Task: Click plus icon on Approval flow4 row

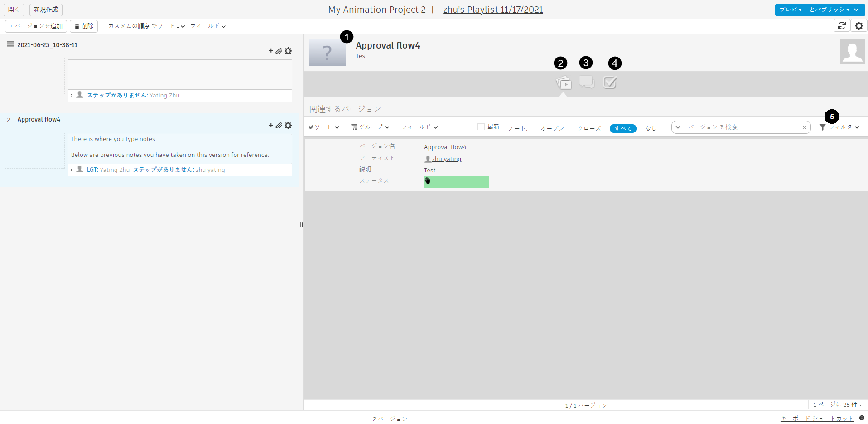Action: [x=271, y=125]
